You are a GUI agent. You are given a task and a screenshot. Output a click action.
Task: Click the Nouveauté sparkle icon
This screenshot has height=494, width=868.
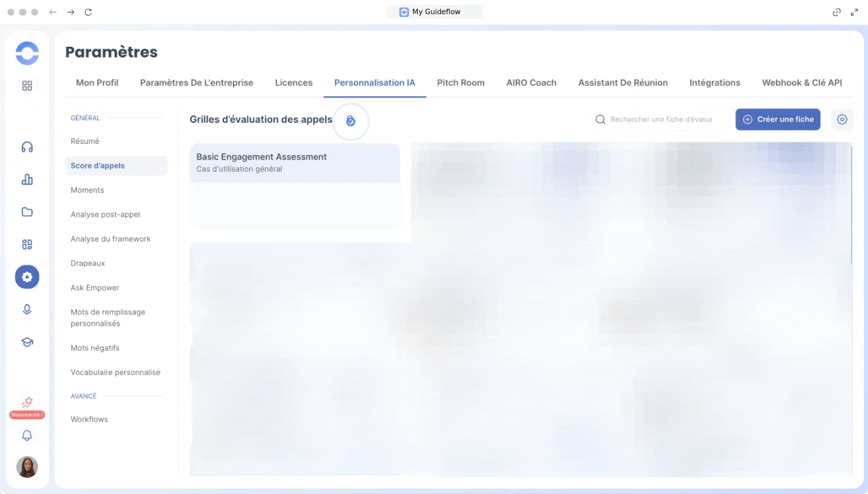[x=27, y=403]
